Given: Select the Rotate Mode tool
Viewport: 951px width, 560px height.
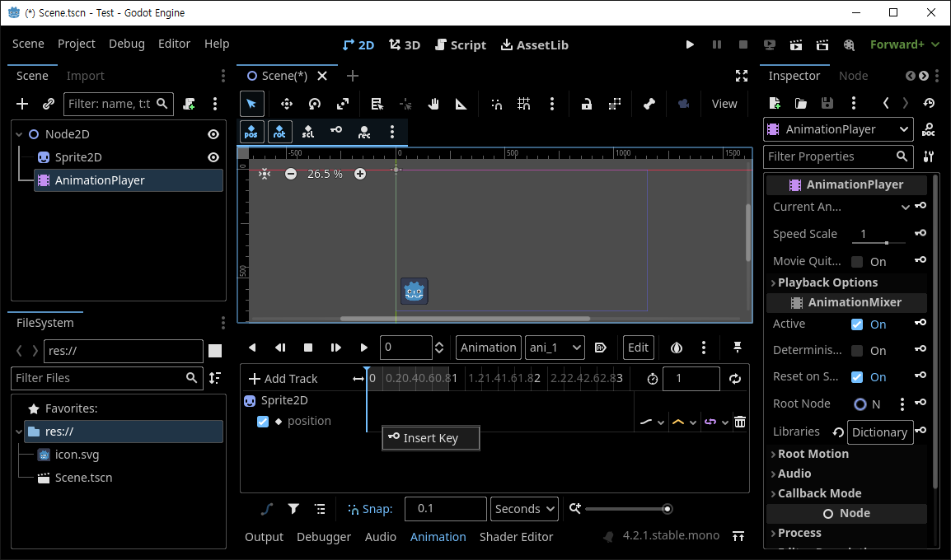Looking at the screenshot, I should 314,105.
